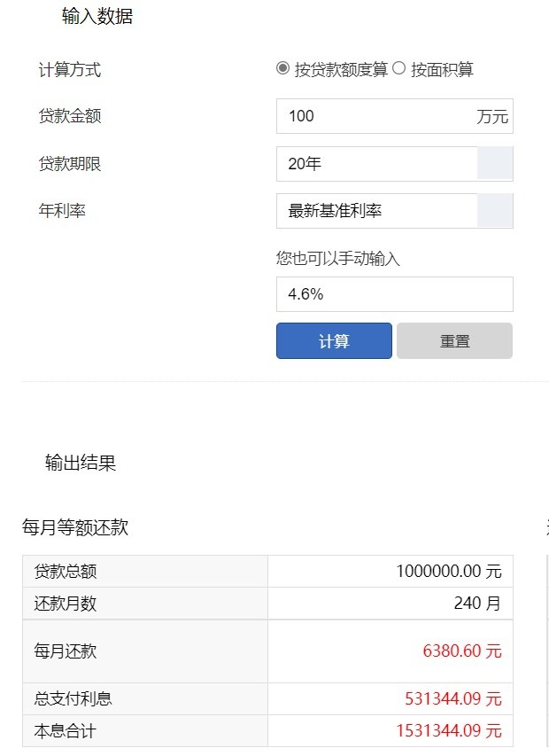Click the 本息合计 amount 1531344.09 元
The width and height of the screenshot is (549, 756).
coord(449,731)
